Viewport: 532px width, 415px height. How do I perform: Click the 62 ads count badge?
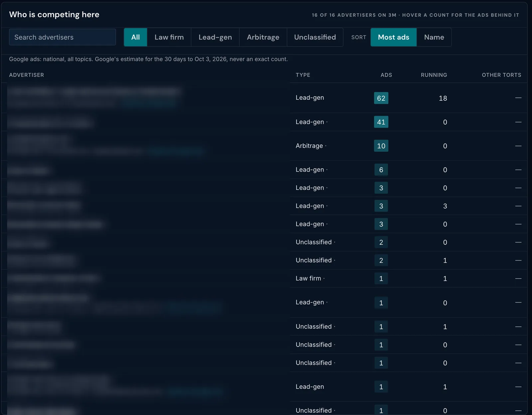[381, 98]
